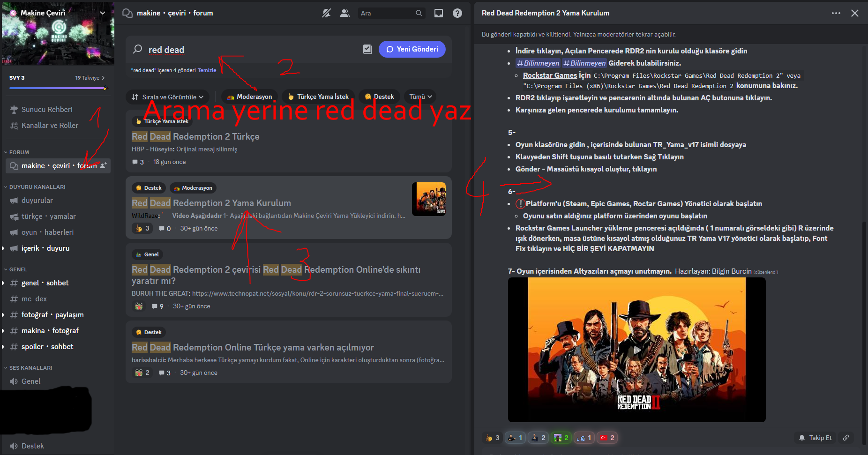Toggle Takip Et to follow the post
The width and height of the screenshot is (868, 455).
[x=816, y=438]
